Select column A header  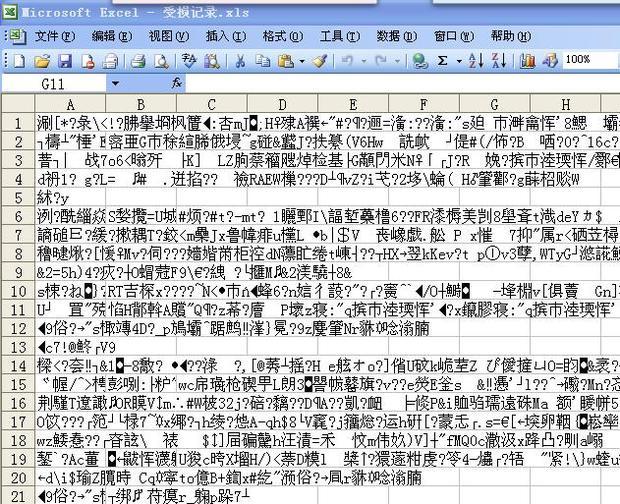70,104
